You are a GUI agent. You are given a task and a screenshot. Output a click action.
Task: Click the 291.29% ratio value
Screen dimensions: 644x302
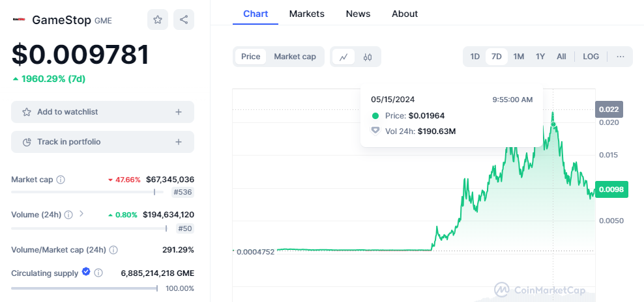click(x=178, y=250)
